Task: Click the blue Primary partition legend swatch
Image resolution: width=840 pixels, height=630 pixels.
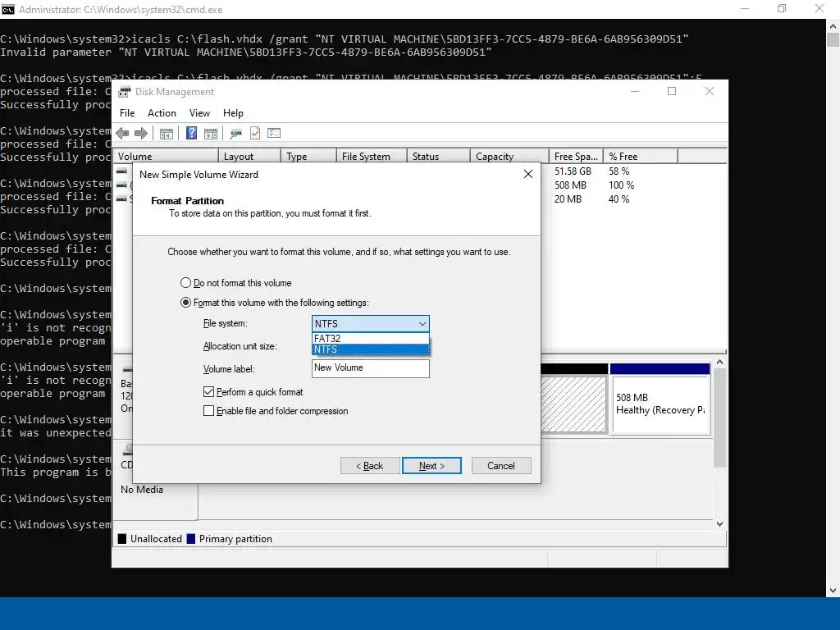Action: [191, 539]
